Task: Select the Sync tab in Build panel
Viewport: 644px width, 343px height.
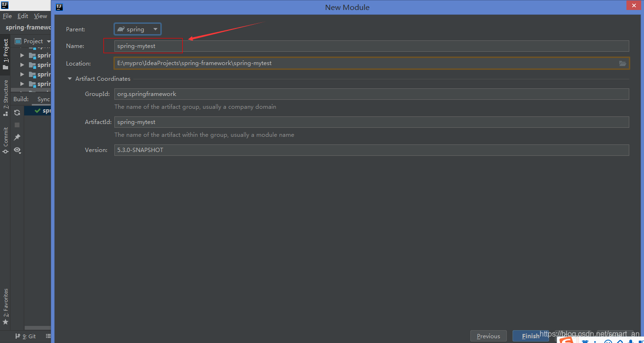Action: pyautogui.click(x=44, y=99)
